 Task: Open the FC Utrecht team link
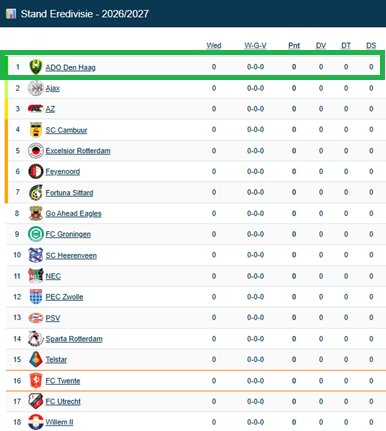click(x=63, y=402)
